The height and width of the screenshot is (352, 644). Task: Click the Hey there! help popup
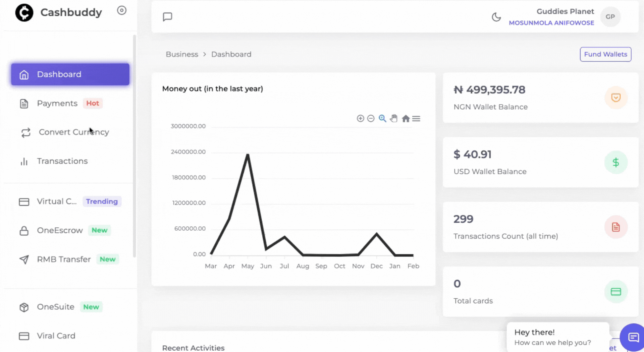pyautogui.click(x=558, y=337)
